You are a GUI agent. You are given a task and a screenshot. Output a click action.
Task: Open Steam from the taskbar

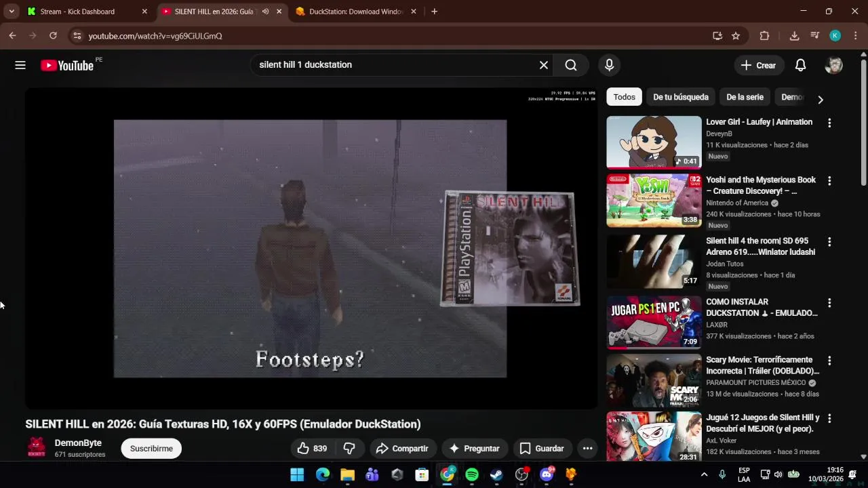pos(496,474)
